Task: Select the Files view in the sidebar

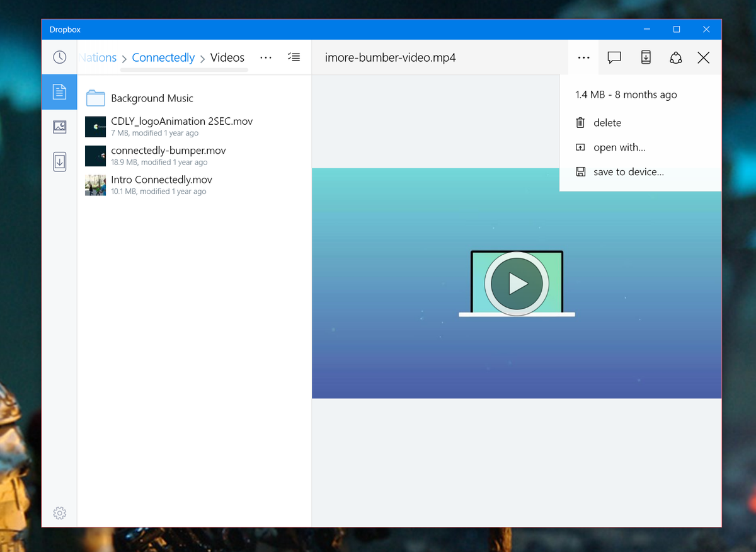Action: [59, 91]
